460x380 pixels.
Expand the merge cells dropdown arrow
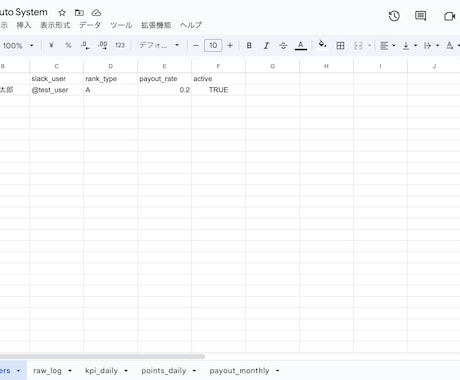369,45
